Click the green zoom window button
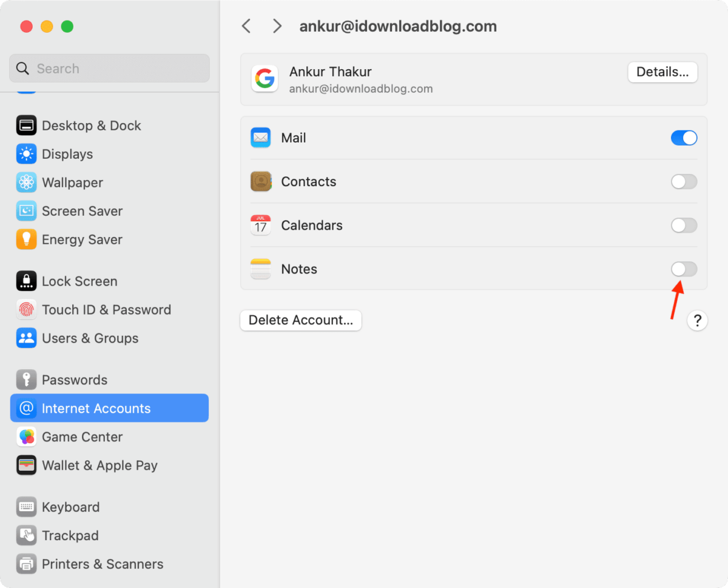 (67, 27)
